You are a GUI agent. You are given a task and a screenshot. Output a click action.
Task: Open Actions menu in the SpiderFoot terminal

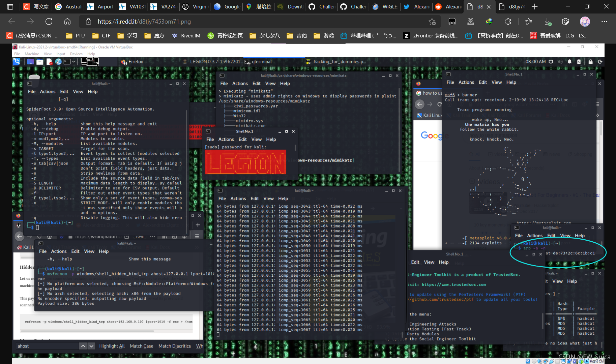tap(48, 92)
